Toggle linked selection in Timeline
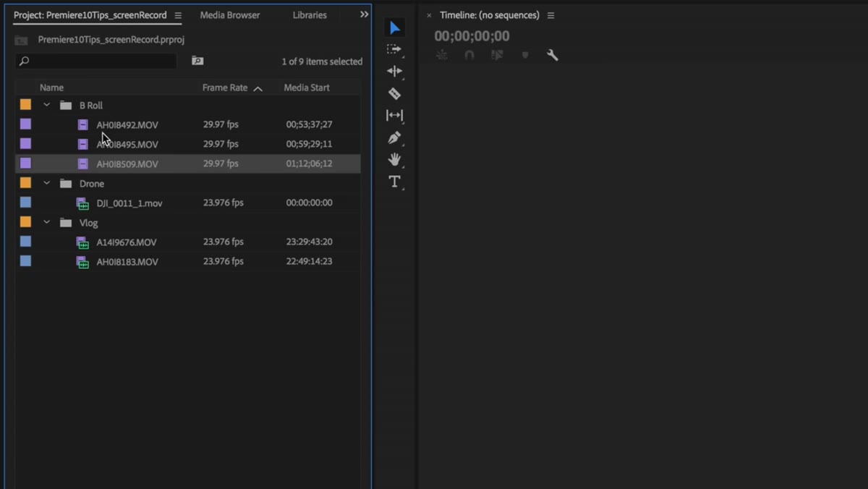The width and height of the screenshot is (868, 489). (x=497, y=55)
